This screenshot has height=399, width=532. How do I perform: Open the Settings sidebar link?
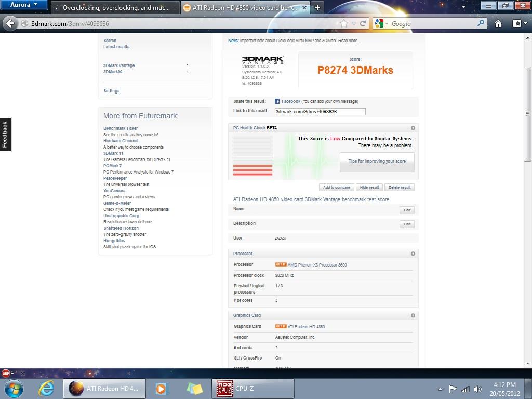(112, 91)
